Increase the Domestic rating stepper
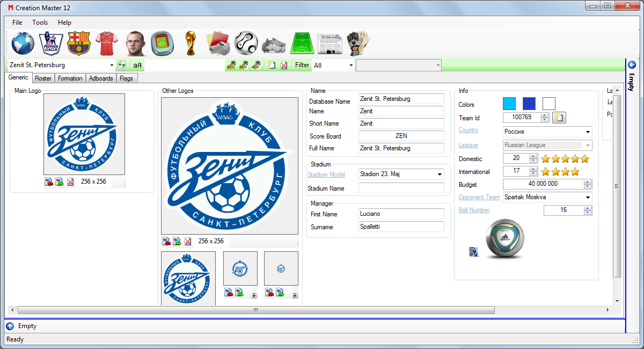The width and height of the screenshot is (644, 349). pyautogui.click(x=533, y=156)
